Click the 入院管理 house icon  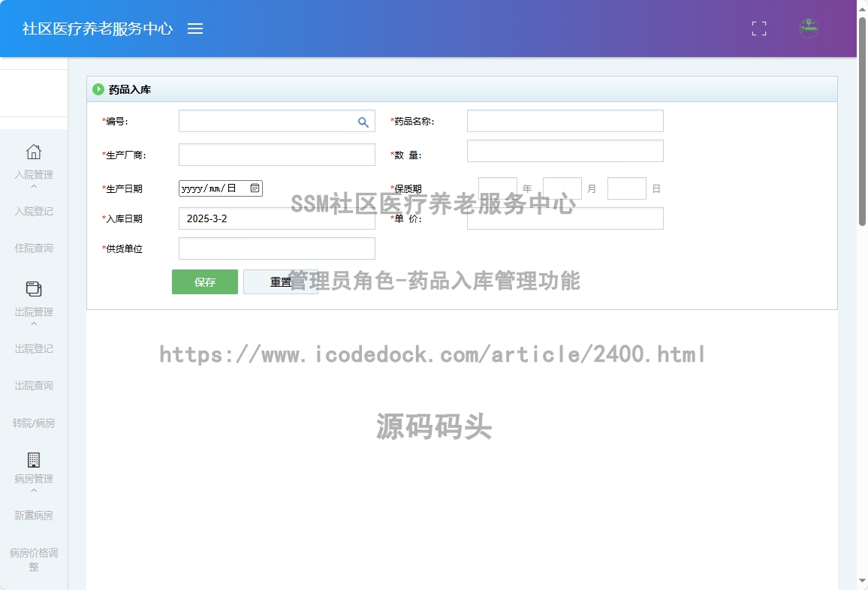[34, 152]
